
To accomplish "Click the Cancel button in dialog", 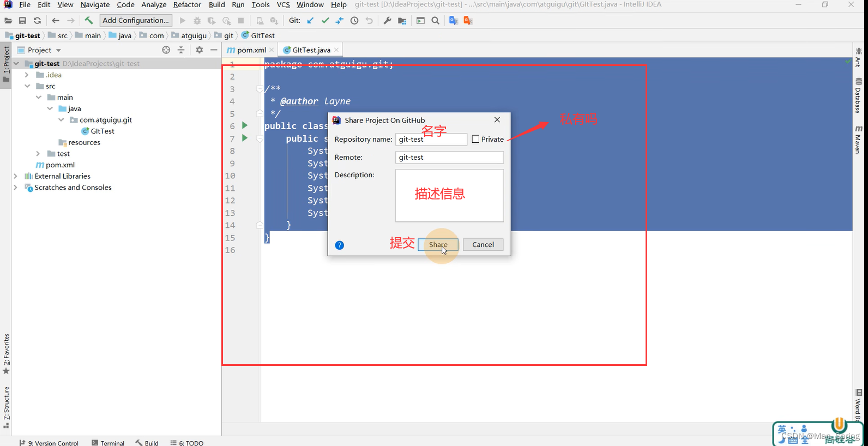I will click(x=483, y=245).
